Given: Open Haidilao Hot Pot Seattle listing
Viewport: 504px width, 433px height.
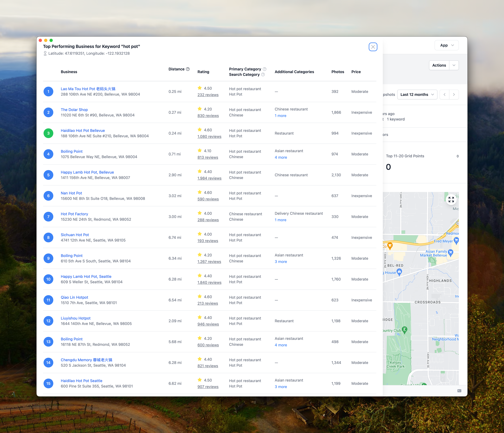Looking at the screenshot, I should (81, 381).
